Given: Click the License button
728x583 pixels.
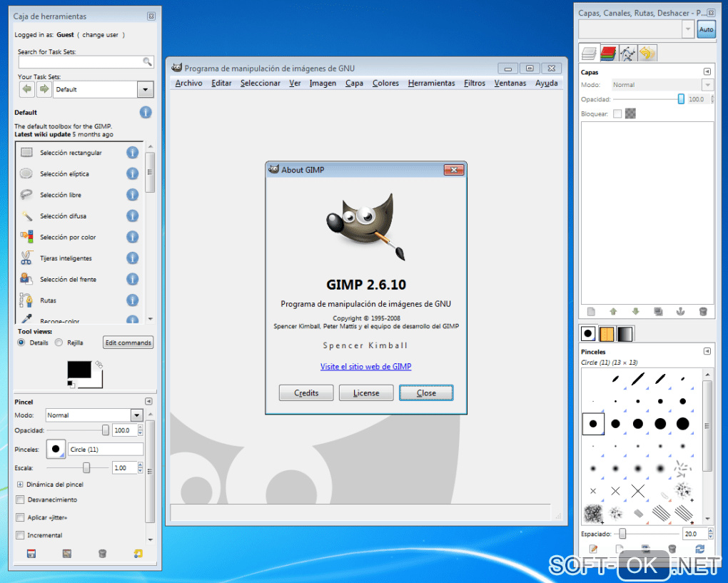Looking at the screenshot, I should click(x=366, y=392).
